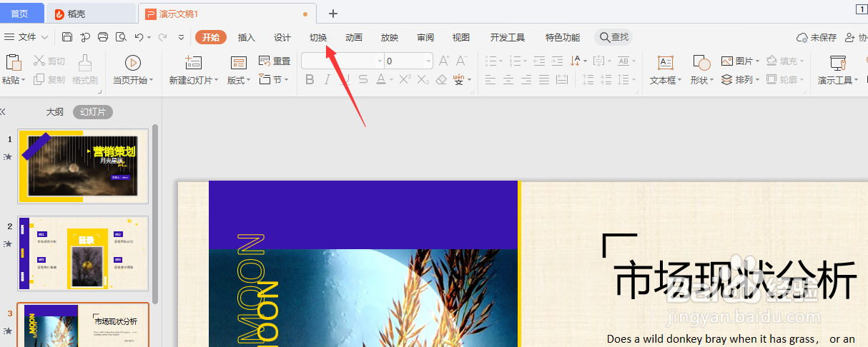Click the Print icon in quick toolbar
This screenshot has height=347, width=868.
[x=103, y=37]
